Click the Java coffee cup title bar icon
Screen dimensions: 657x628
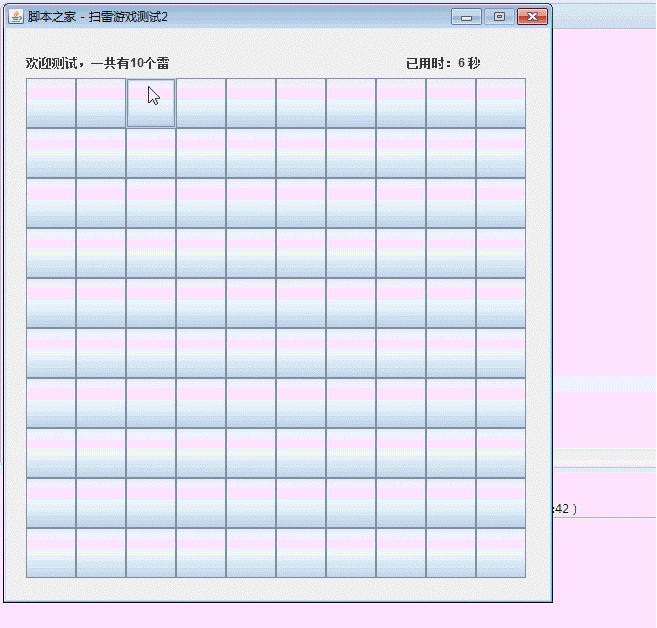(x=16, y=17)
